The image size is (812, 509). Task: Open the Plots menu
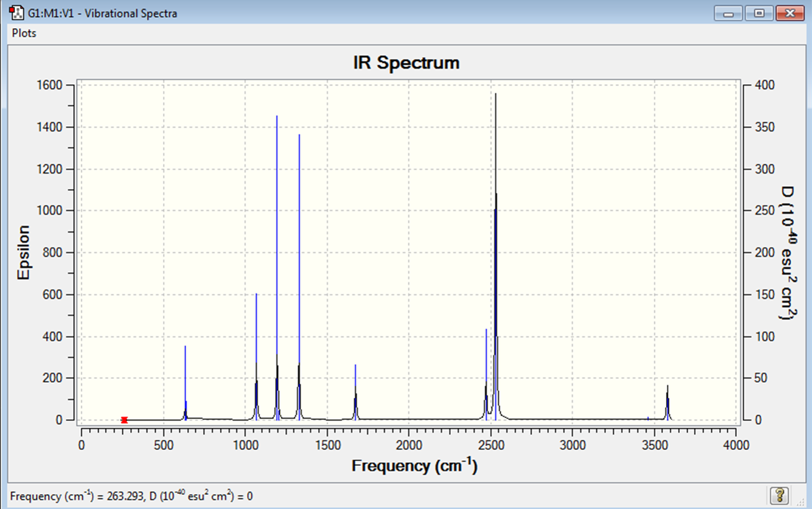tap(24, 33)
